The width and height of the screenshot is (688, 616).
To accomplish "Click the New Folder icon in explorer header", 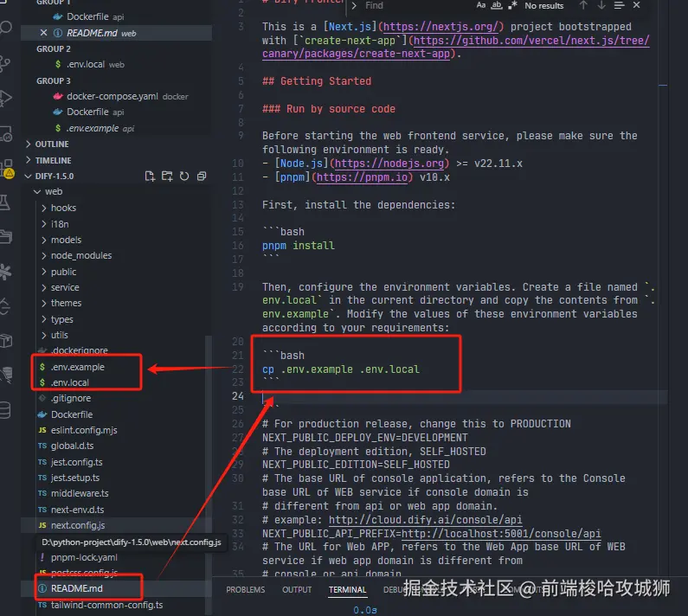I will click(x=167, y=176).
